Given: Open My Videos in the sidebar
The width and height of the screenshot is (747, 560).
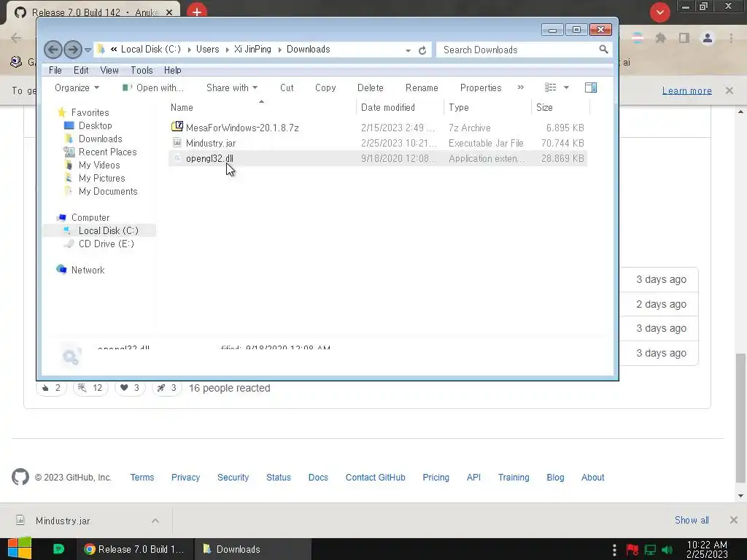Looking at the screenshot, I should click(x=99, y=165).
